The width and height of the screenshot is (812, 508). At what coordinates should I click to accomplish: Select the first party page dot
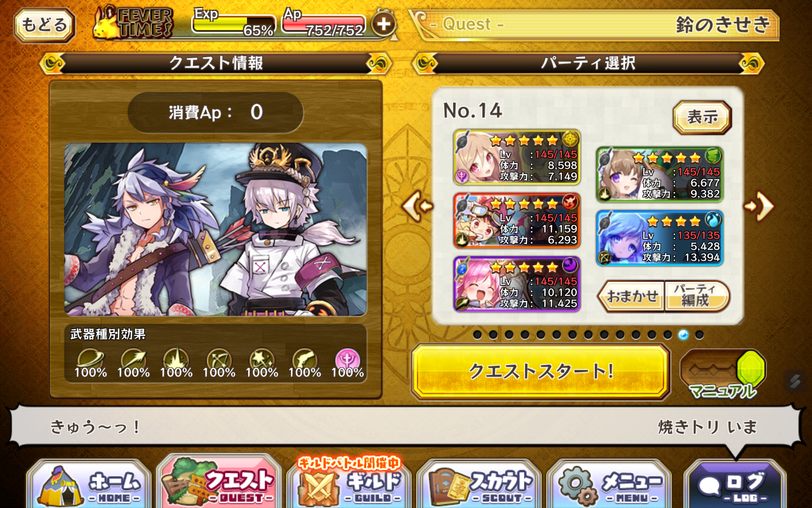coord(477,335)
